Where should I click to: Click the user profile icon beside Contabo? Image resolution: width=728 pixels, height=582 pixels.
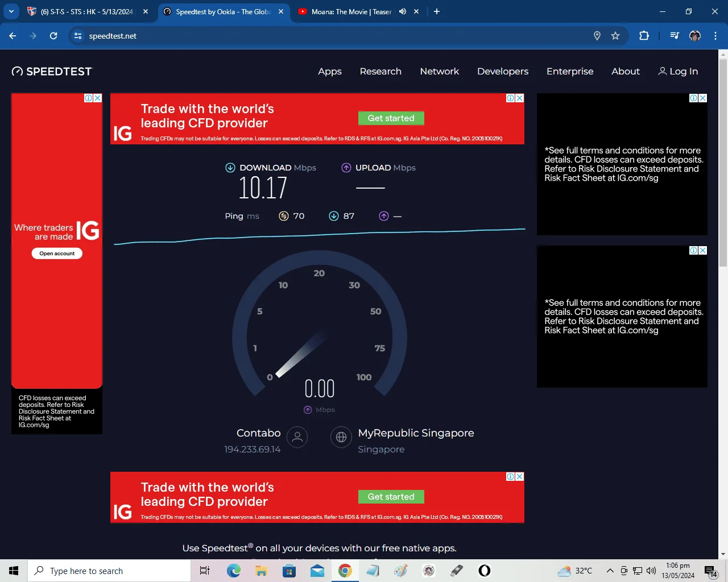(x=297, y=437)
